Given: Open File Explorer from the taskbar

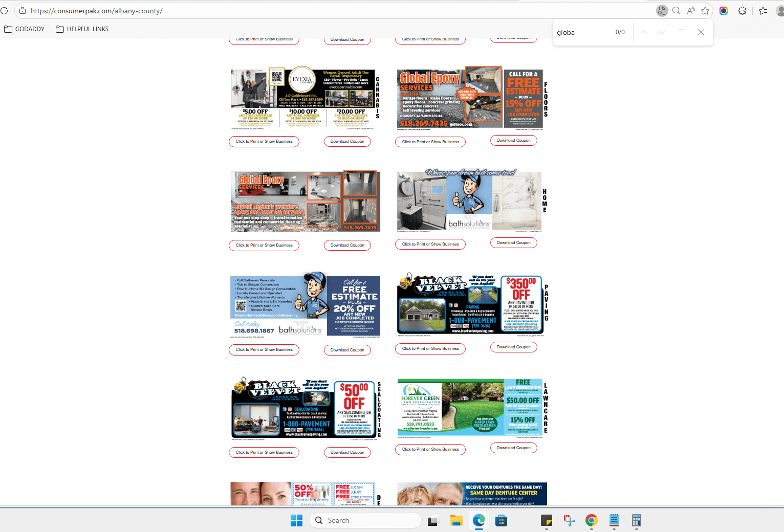Looking at the screenshot, I should point(456,520).
